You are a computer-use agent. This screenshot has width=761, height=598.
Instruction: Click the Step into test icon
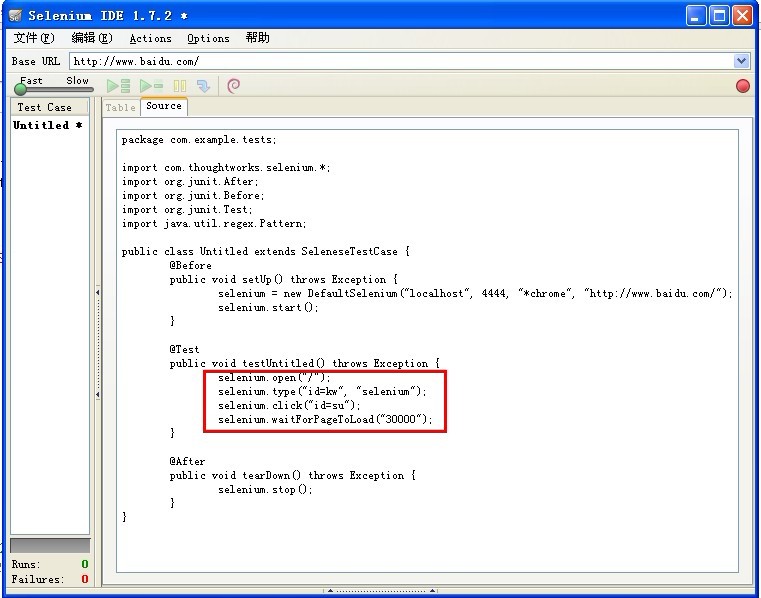(204, 86)
